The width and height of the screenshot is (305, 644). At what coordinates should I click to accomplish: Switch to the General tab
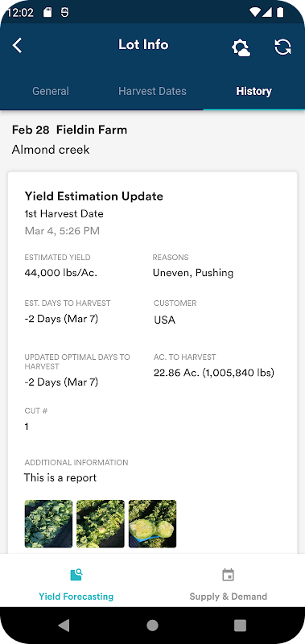tap(51, 91)
